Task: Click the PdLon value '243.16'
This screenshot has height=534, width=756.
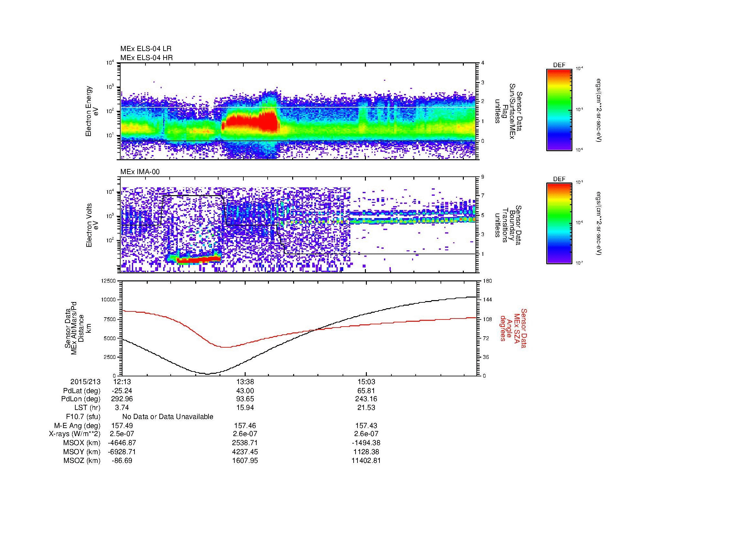Action: coord(366,399)
